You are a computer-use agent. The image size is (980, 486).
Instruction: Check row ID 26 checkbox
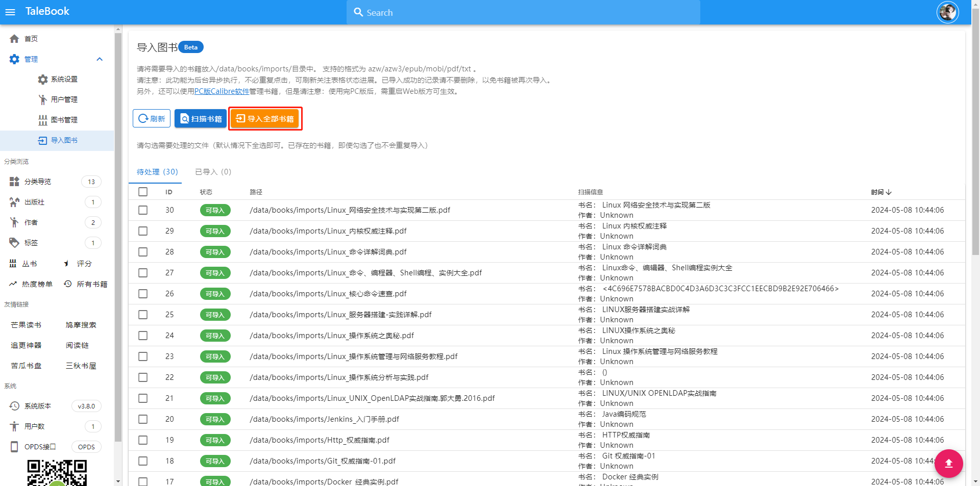click(x=143, y=294)
